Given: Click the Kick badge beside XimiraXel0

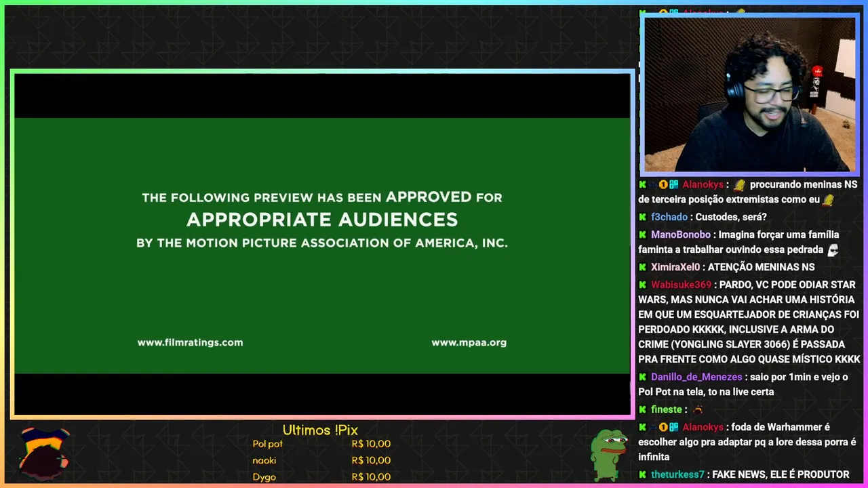Looking at the screenshot, I should (x=642, y=267).
